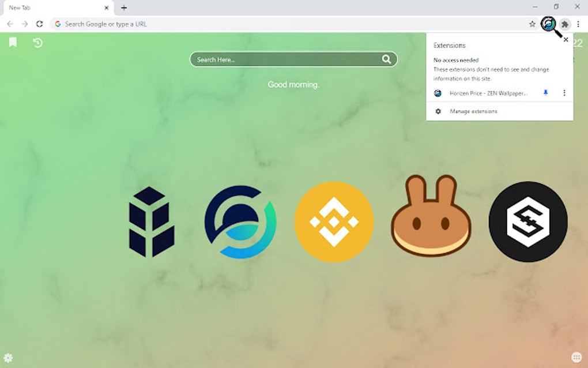The width and height of the screenshot is (588, 368).
Task: Open the Binance yellow coin shortcut
Action: (334, 221)
